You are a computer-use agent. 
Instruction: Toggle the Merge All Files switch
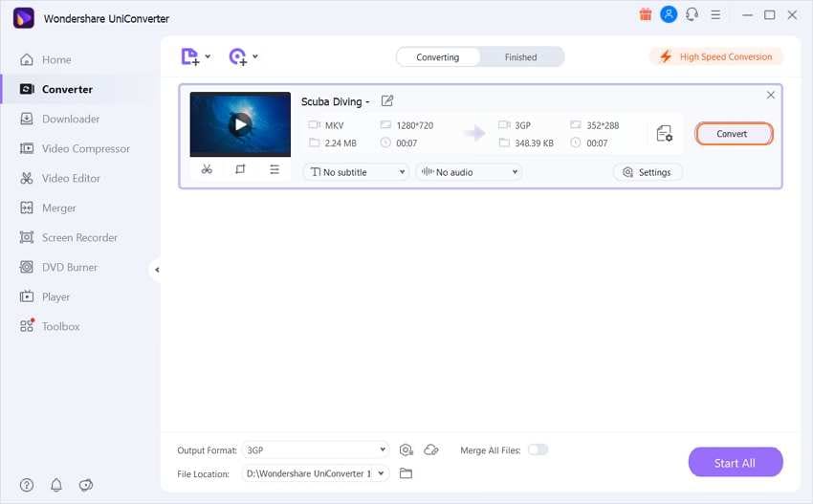point(538,449)
